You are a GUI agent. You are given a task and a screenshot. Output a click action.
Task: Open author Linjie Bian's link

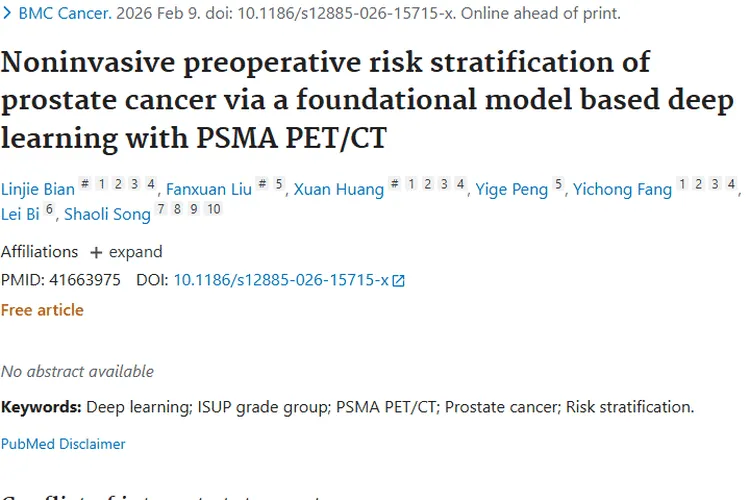click(37, 189)
